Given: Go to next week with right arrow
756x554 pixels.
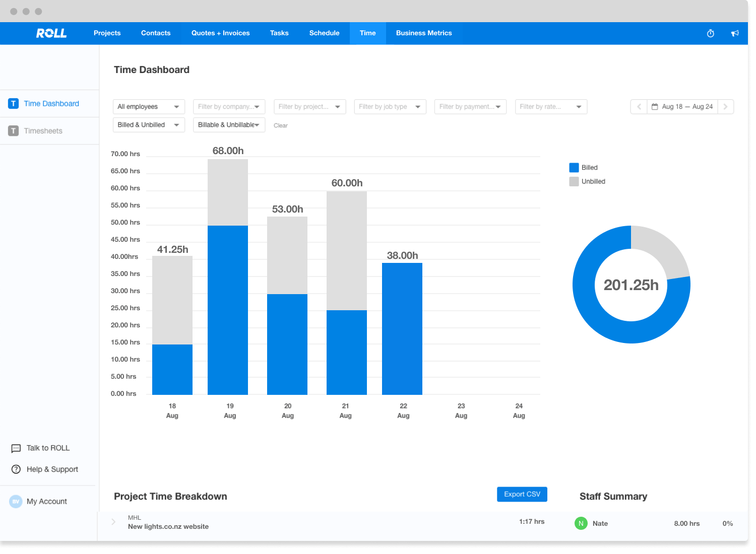Looking at the screenshot, I should (725, 107).
